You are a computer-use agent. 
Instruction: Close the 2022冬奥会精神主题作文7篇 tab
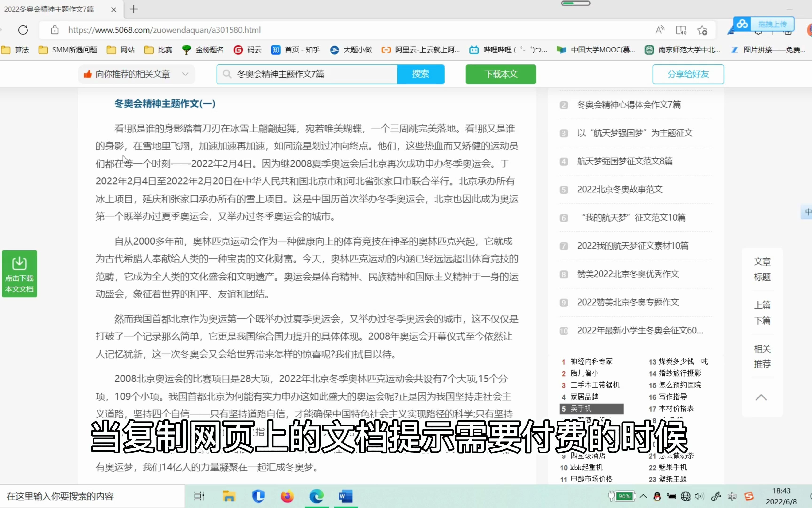click(114, 9)
